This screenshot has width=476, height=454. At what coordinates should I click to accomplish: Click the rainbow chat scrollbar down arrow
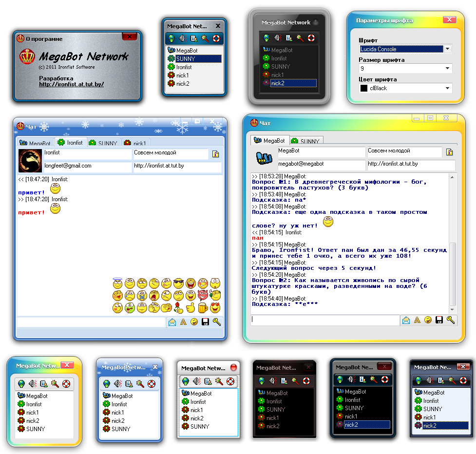452,309
